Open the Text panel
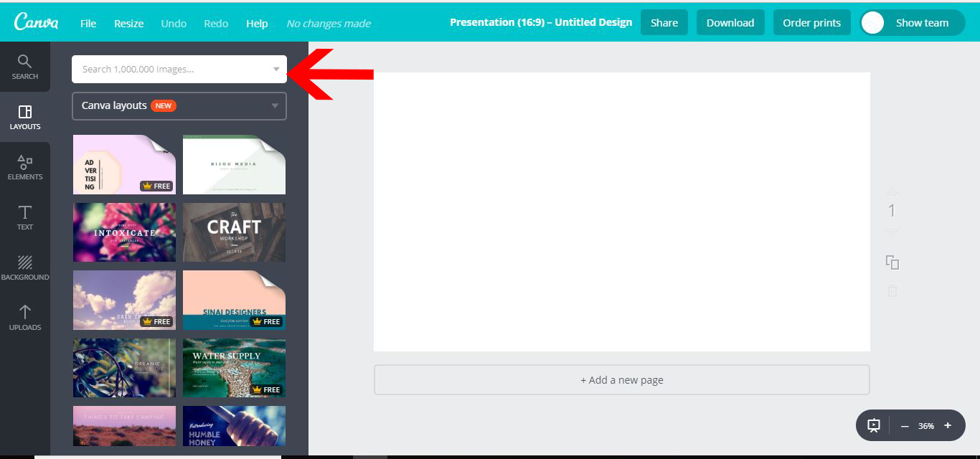The height and width of the screenshot is (459, 980). 25,217
